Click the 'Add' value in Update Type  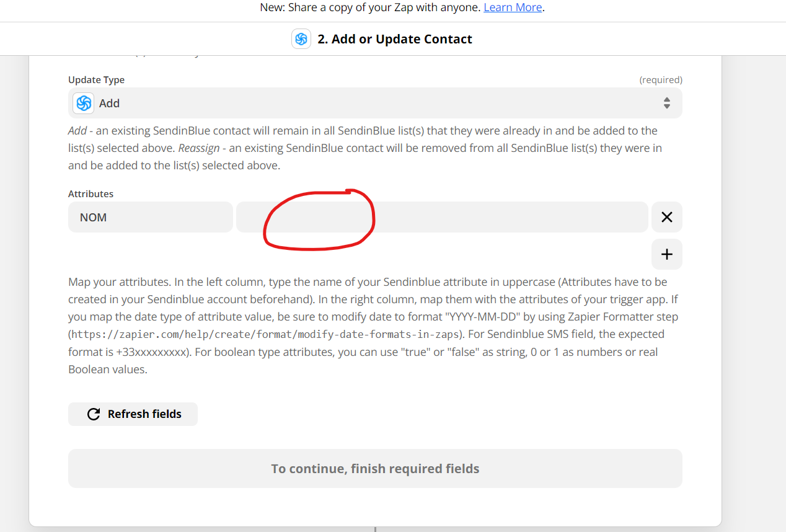(109, 104)
